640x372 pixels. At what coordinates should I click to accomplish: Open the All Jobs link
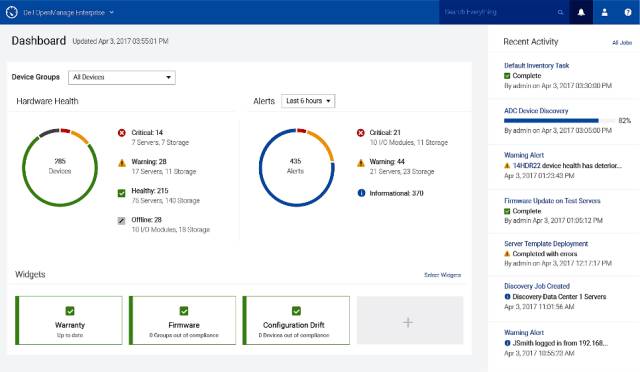622,42
